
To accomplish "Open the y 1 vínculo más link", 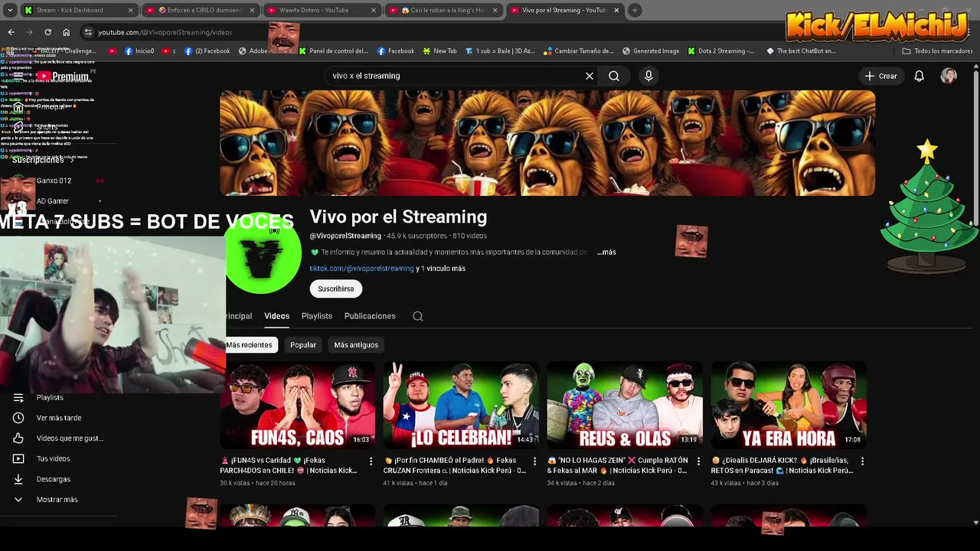I will click(441, 269).
